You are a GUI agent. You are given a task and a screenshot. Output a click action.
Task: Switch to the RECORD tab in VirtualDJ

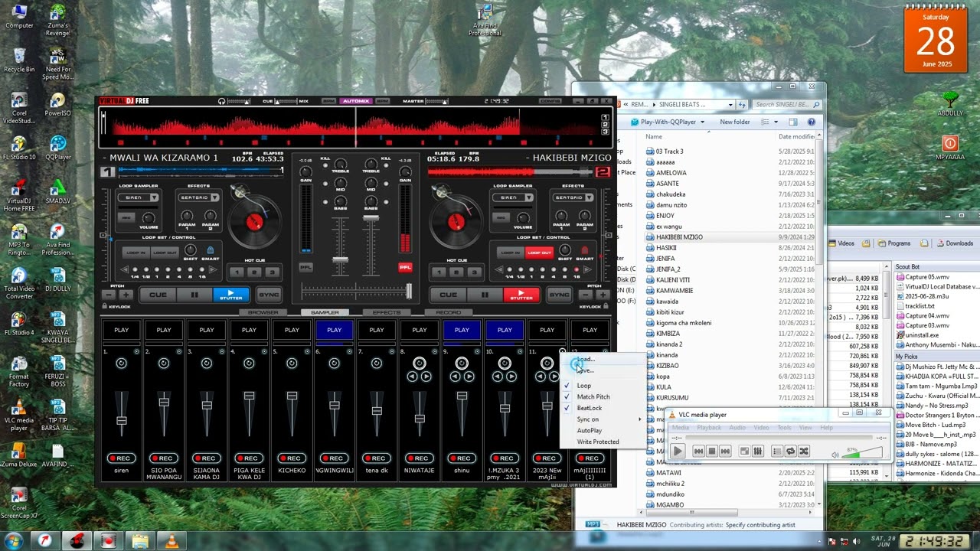point(448,312)
